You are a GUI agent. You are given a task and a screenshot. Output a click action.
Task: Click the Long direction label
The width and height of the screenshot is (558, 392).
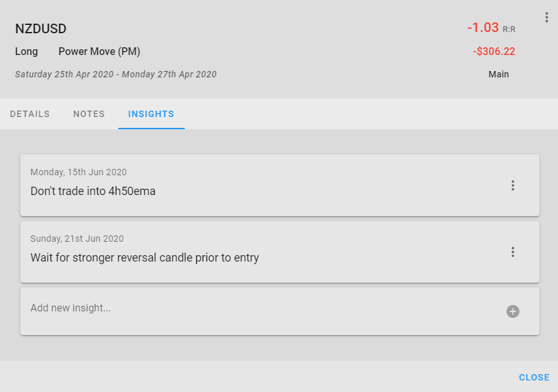[26, 52]
